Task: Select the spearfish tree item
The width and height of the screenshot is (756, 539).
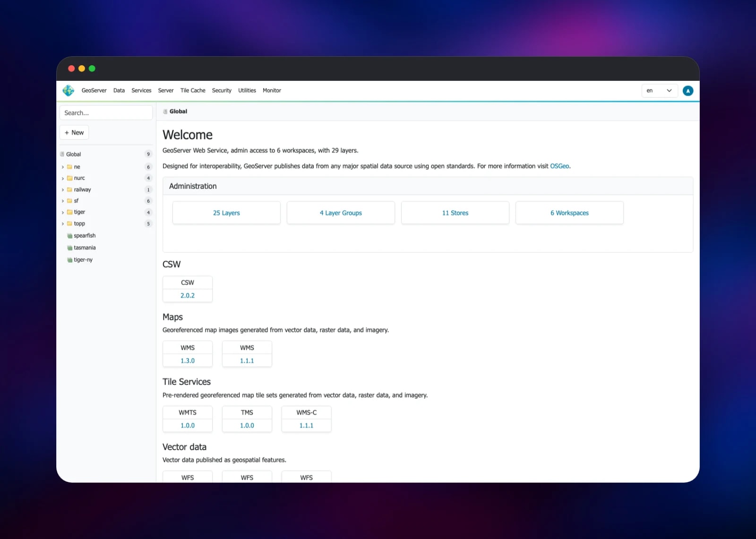Action: (x=85, y=236)
